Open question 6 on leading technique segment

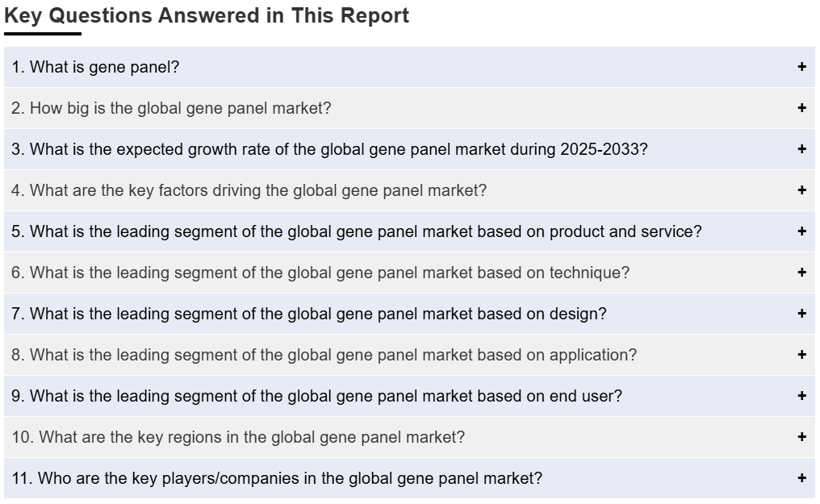click(409, 273)
